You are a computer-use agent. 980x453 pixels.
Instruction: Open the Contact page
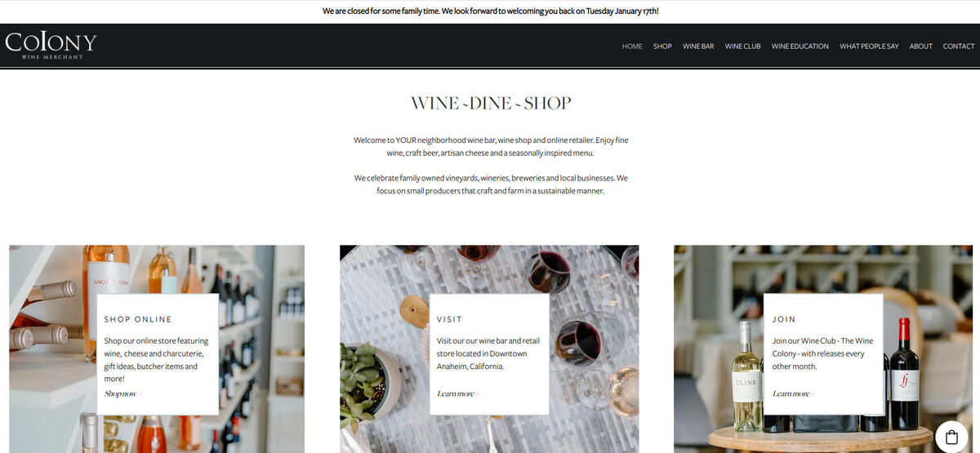click(x=959, y=47)
